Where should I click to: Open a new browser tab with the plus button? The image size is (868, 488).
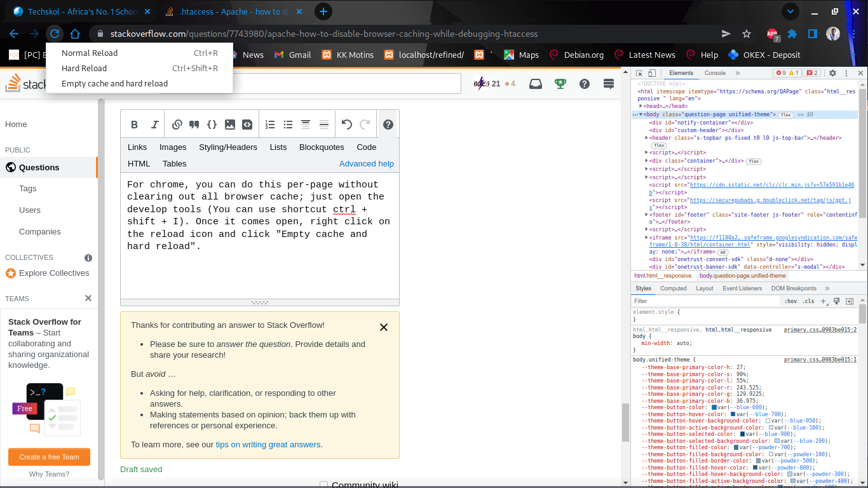(x=323, y=11)
